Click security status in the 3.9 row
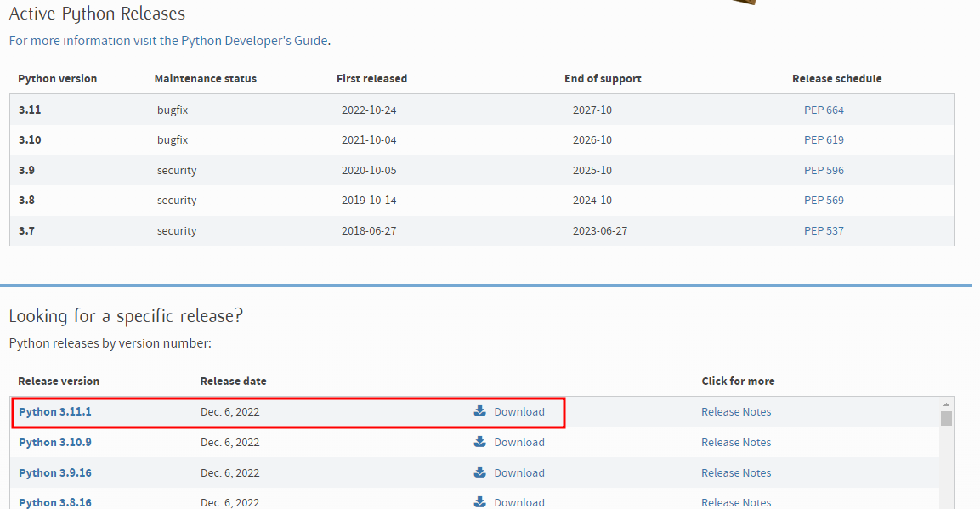Screen dimensions: 980x509 pos(177,171)
